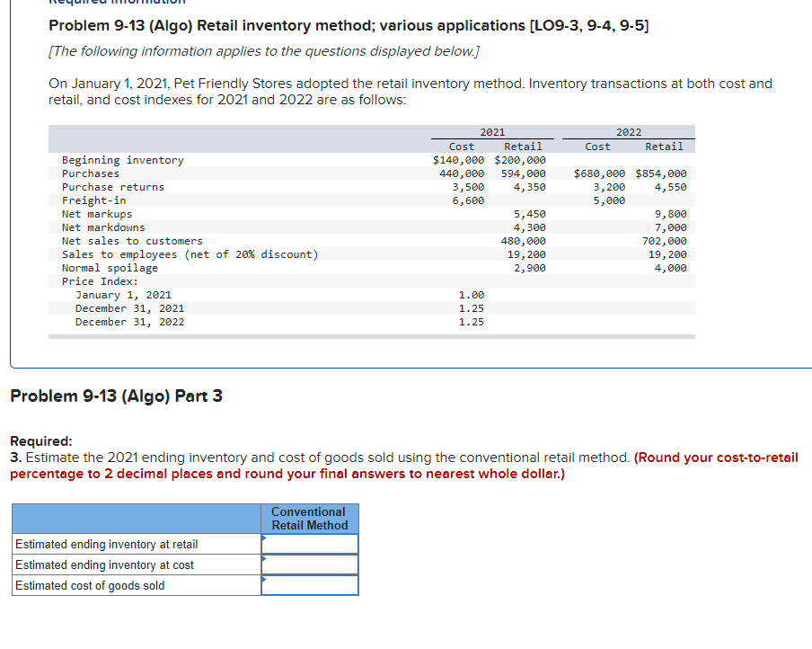
Task: Click inside the ending inventory at retail answer box
Action: point(310,543)
